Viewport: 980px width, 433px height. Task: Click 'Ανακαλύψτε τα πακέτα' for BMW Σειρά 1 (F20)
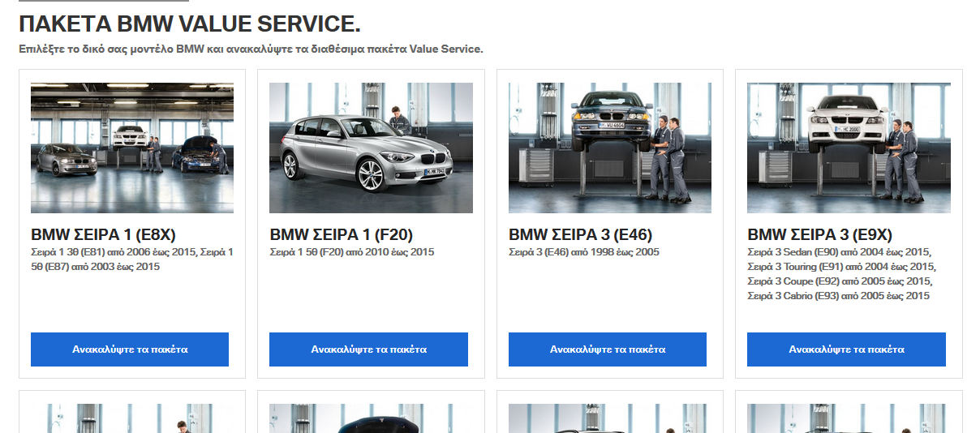point(368,349)
